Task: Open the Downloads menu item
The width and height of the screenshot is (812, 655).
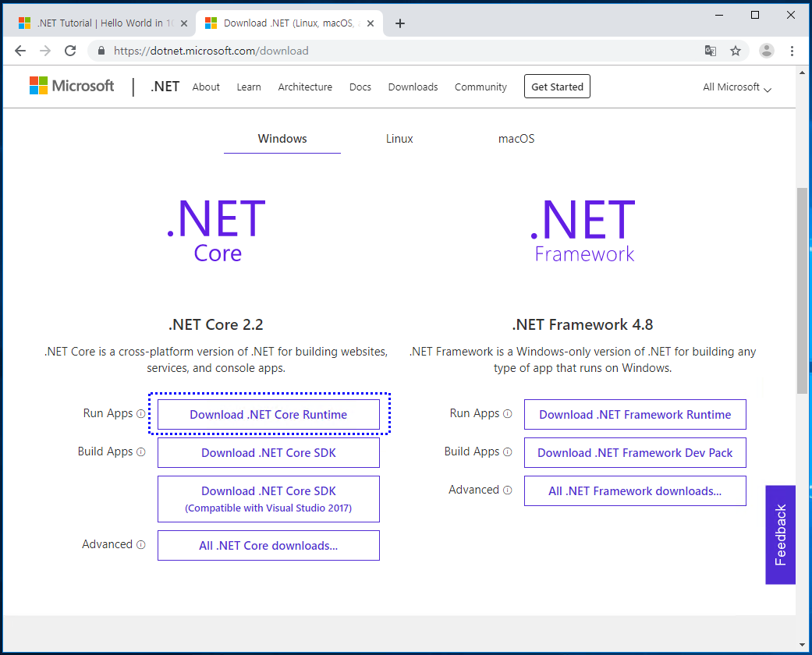Action: (x=413, y=87)
